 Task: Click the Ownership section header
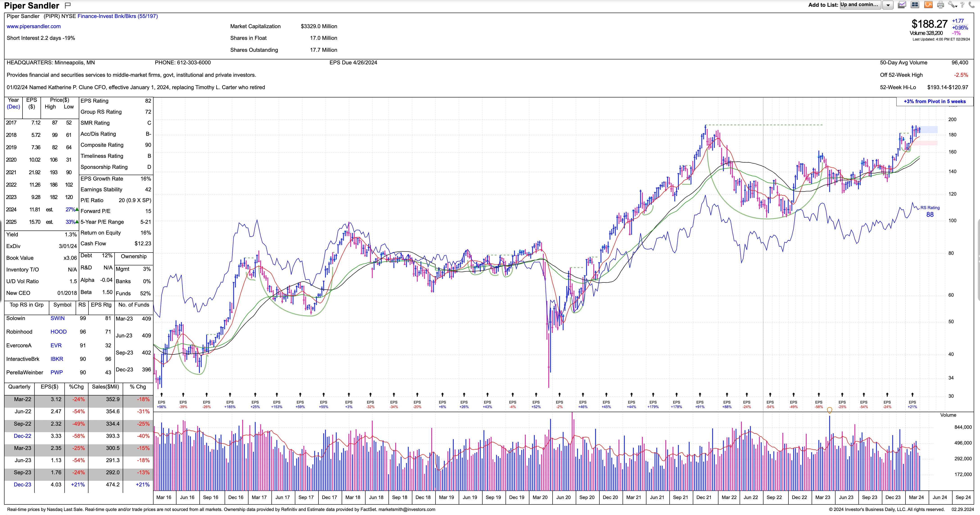(133, 256)
